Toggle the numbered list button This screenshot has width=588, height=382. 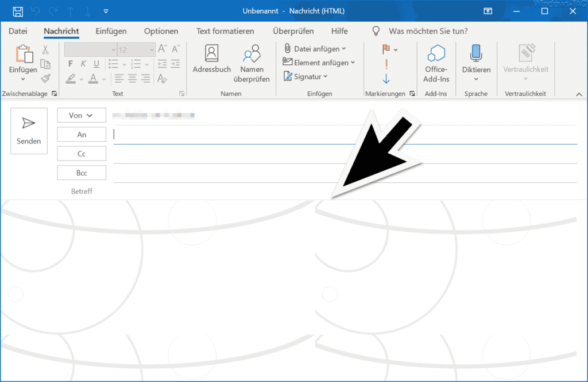click(136, 64)
